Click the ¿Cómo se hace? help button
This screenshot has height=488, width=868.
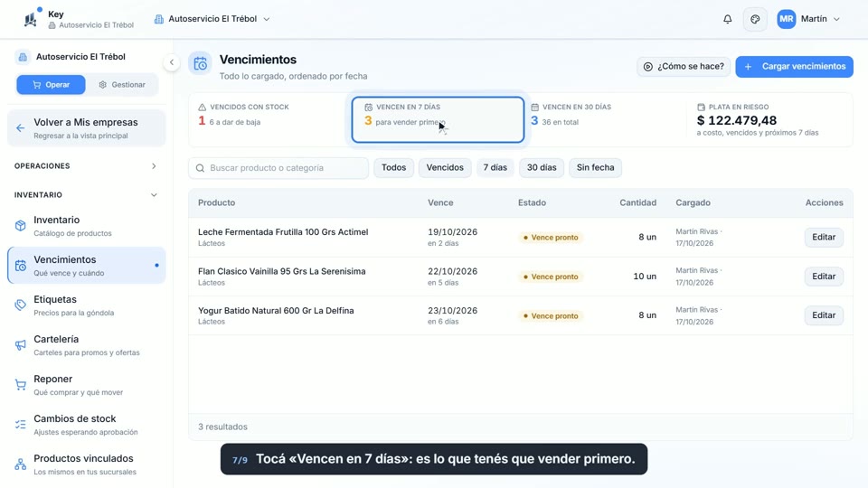(684, 66)
